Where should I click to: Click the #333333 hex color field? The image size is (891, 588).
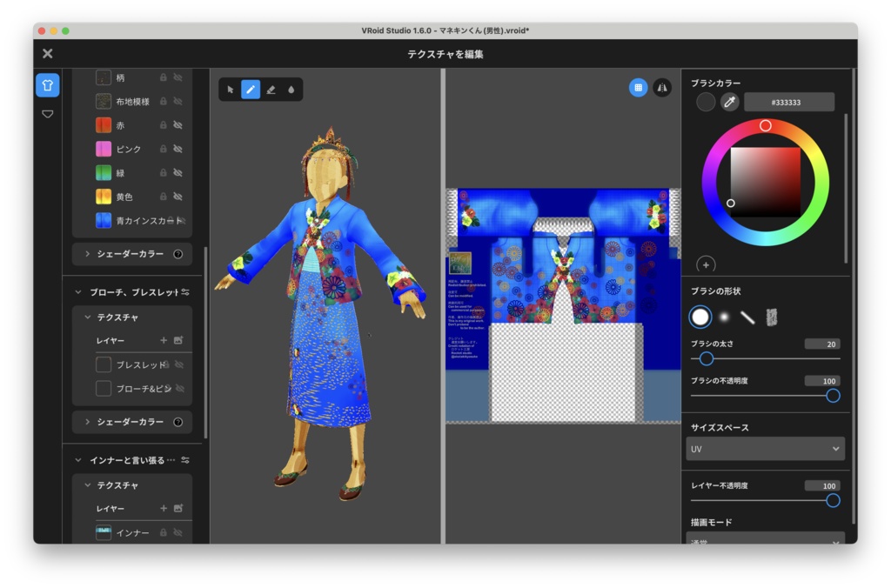pyautogui.click(x=789, y=103)
